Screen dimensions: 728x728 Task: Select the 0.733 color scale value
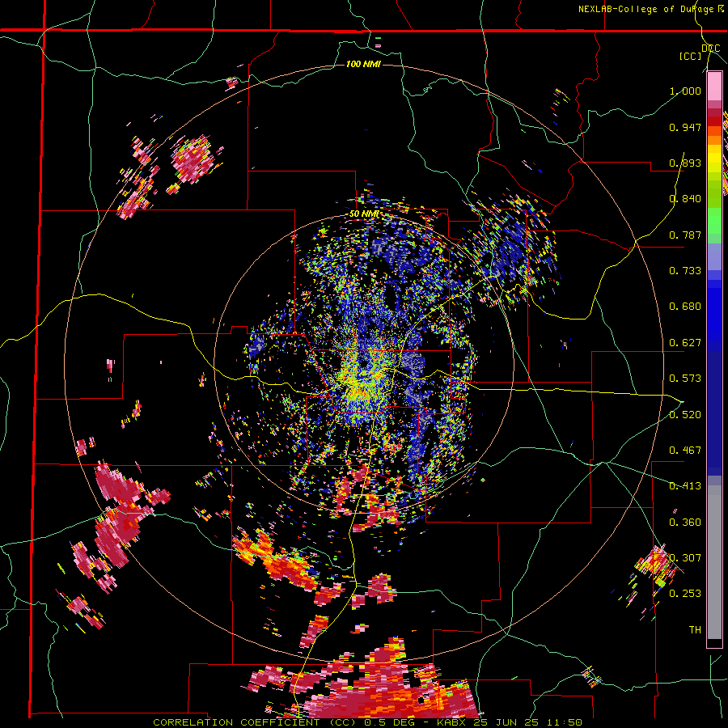(x=685, y=271)
